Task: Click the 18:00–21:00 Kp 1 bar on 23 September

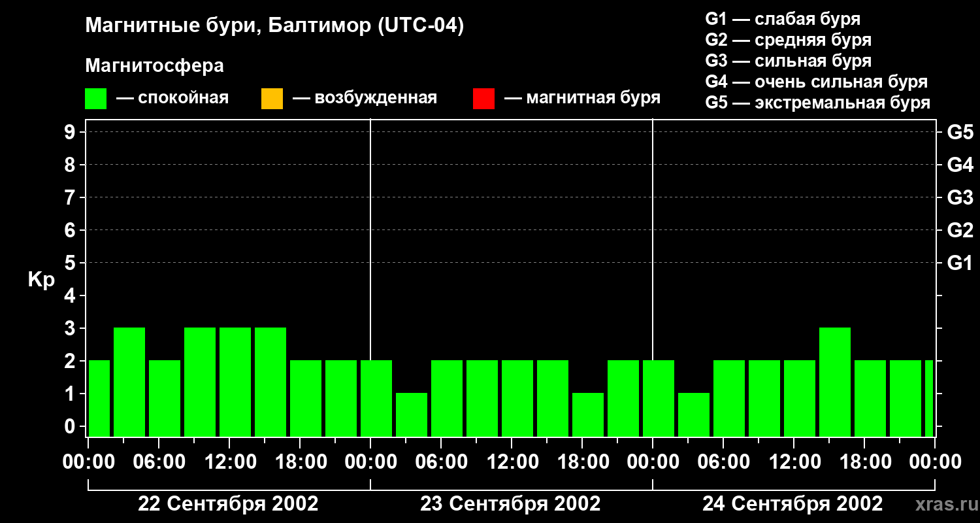Action: point(588,414)
